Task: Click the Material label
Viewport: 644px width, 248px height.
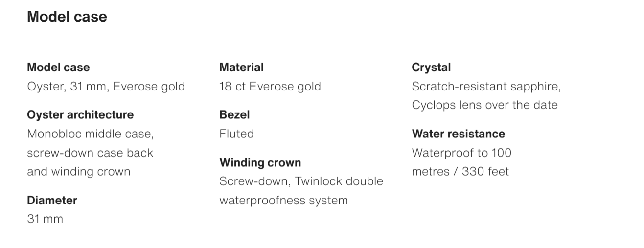Action: 241,67
